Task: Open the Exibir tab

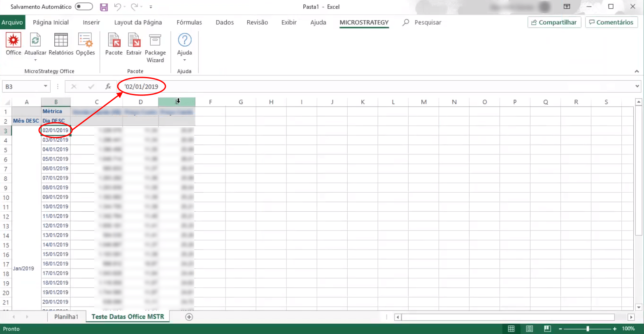Action: click(289, 22)
